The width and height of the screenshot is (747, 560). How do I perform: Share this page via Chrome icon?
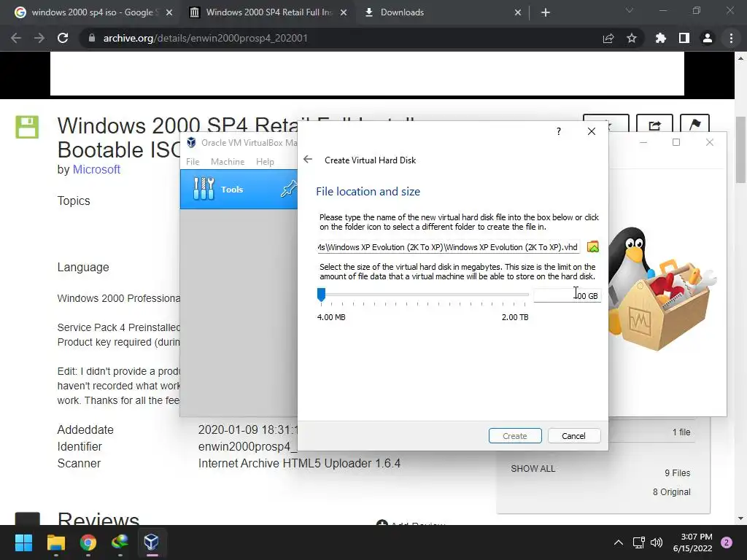608,38
